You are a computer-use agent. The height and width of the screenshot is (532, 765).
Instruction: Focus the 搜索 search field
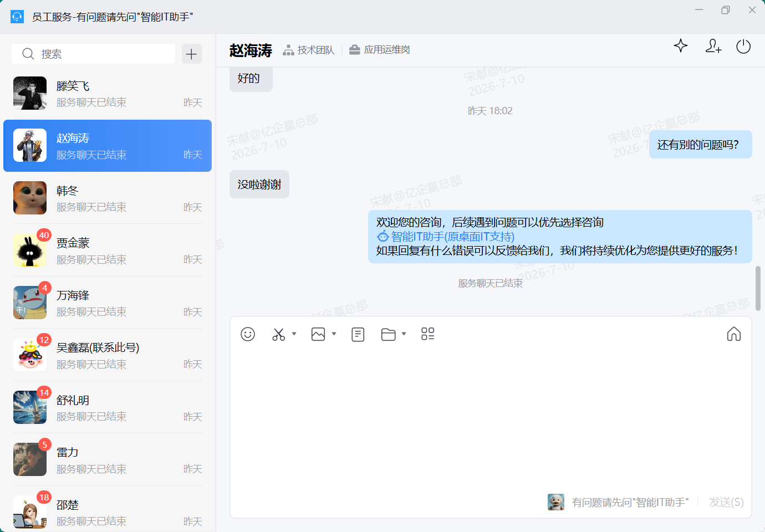tap(93, 54)
